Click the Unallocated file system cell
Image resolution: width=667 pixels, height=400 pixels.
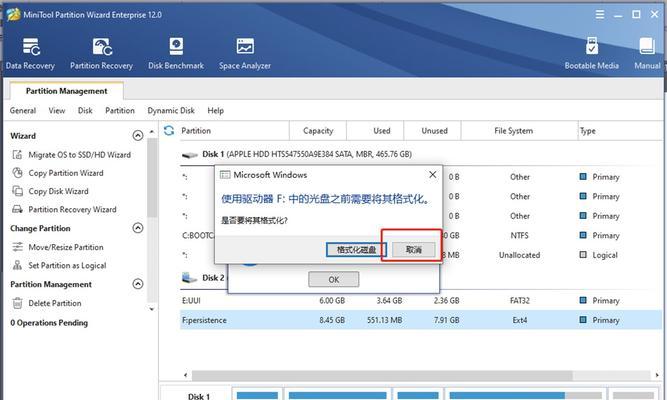pos(519,255)
